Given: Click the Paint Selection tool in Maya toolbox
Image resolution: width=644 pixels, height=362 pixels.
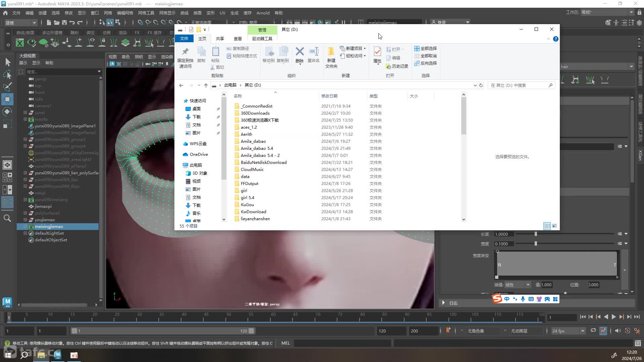Looking at the screenshot, I should tap(7, 87).
